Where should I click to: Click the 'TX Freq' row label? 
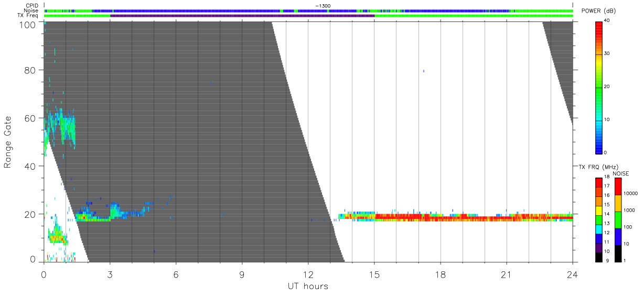[x=28, y=15]
